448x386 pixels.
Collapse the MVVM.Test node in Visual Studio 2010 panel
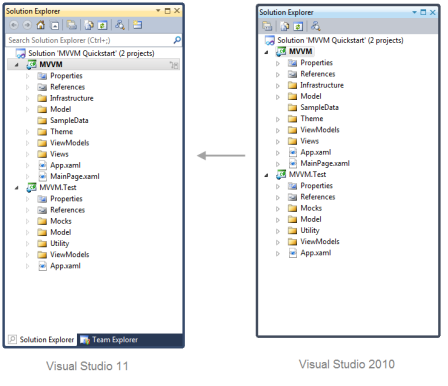[x=266, y=175]
